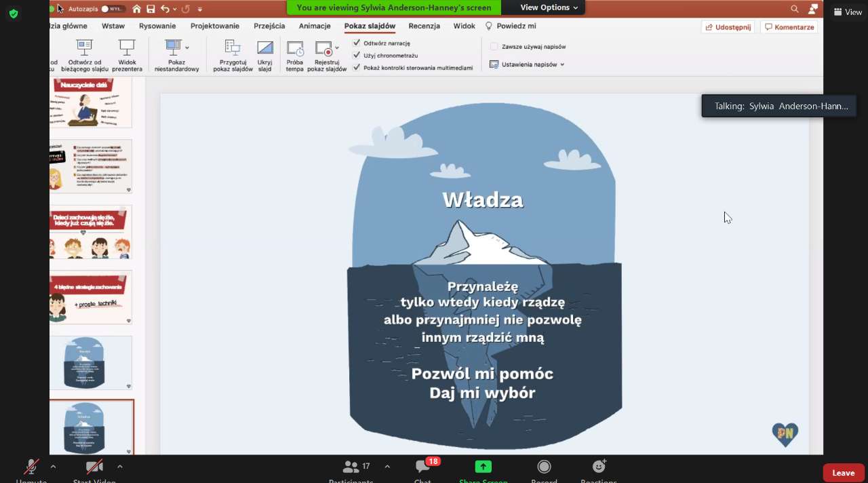The width and height of the screenshot is (868, 483).
Task: Open the Recenzja ribbon tab
Action: click(x=424, y=26)
